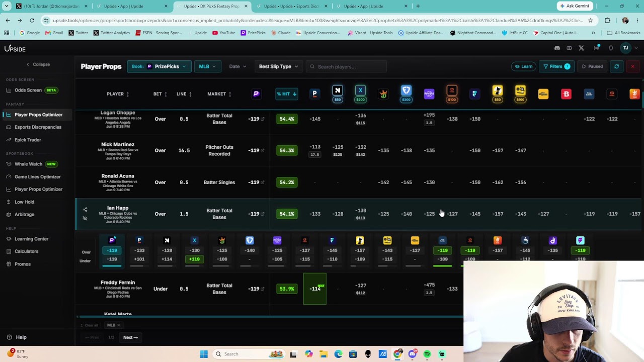Image resolution: width=644 pixels, height=362 pixels.
Task: Click the table's horizontal scrollbar
Action: coord(271,317)
